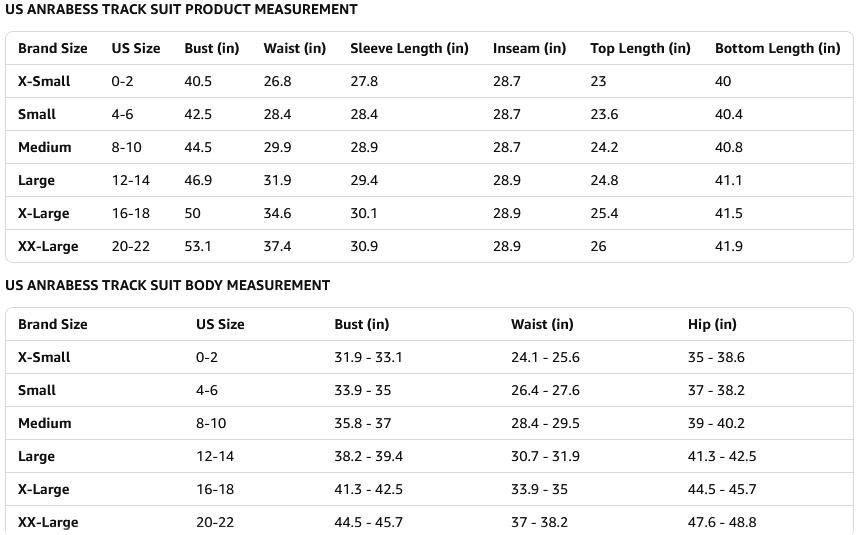Click 'Medium' in the body measurement table

[x=45, y=424]
